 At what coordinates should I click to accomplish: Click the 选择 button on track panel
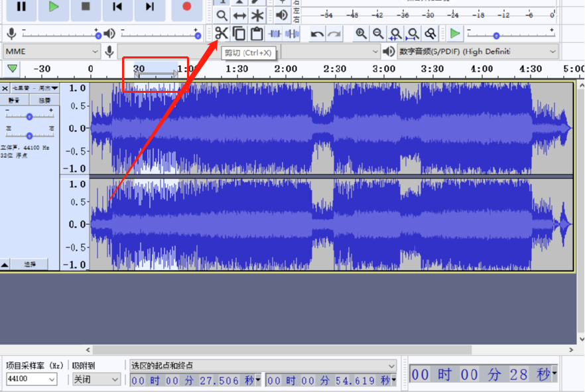pyautogui.click(x=31, y=264)
